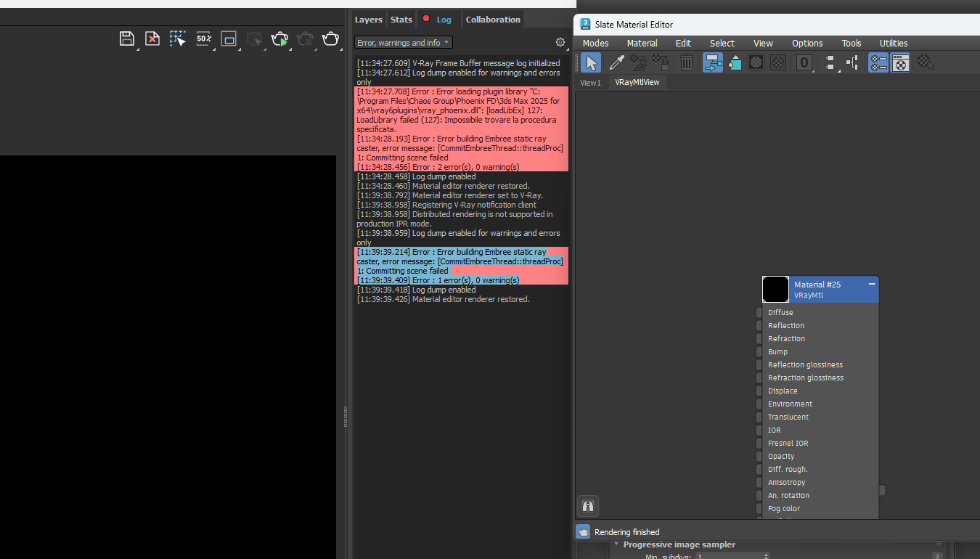Switch to the View1 tab
This screenshot has width=980, height=559.
(x=590, y=83)
